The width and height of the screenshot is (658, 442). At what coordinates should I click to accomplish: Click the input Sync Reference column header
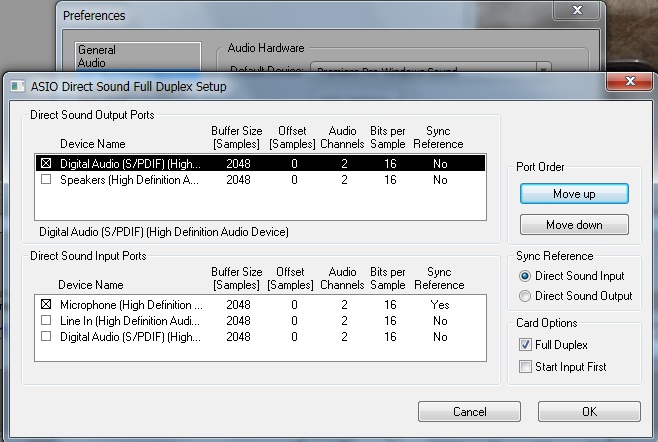click(x=439, y=278)
